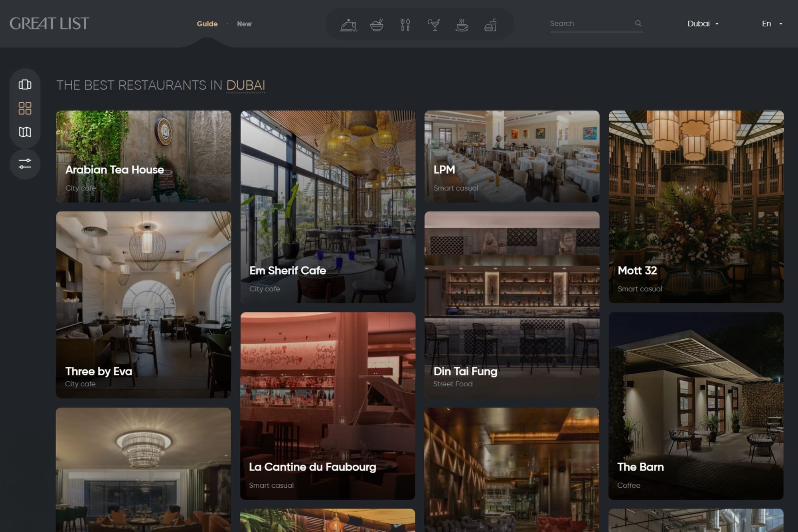This screenshot has height=532, width=798.
Task: Click the search magnifier icon
Action: [638, 24]
